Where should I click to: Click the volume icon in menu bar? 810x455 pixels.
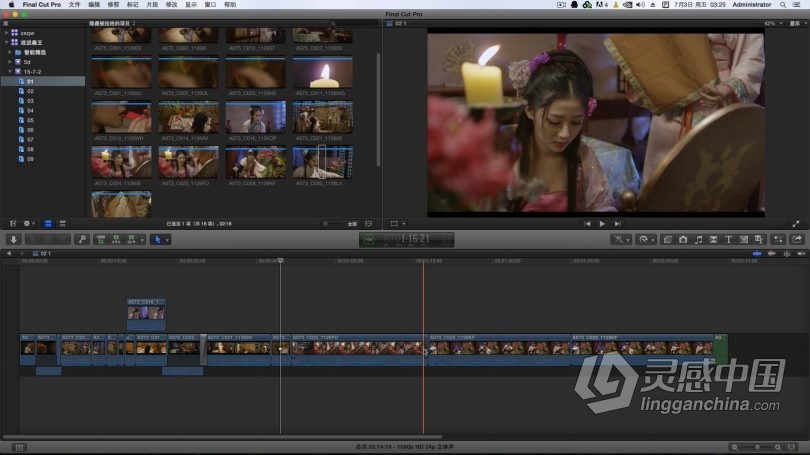coord(640,4)
